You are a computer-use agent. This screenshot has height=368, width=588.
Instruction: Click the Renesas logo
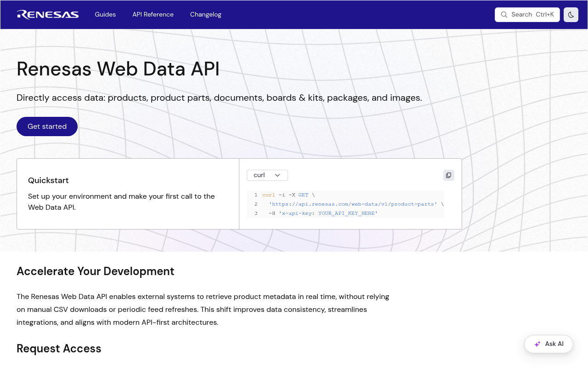pos(48,15)
